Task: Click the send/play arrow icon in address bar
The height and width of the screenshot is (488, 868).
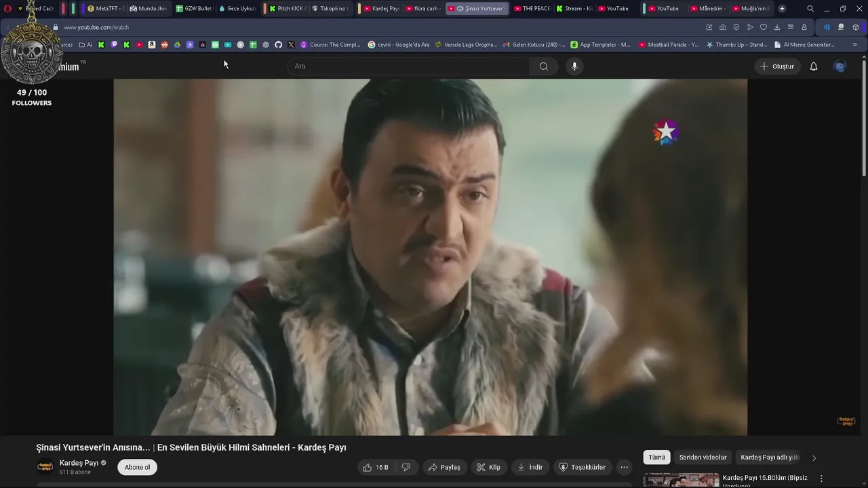Action: pyautogui.click(x=750, y=27)
